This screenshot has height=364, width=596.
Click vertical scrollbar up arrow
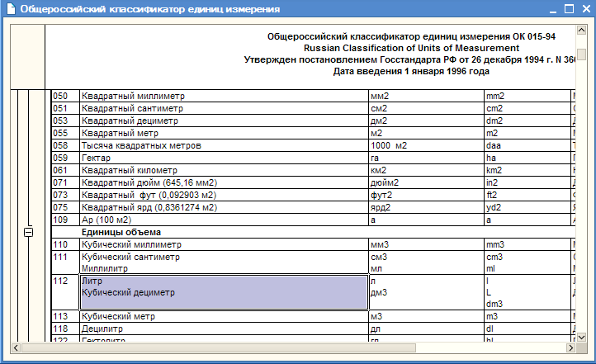581,30
